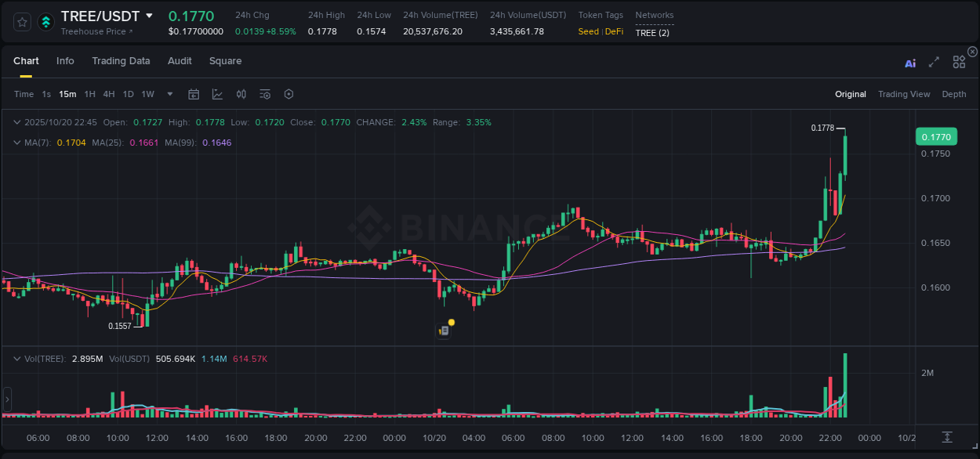Image resolution: width=980 pixels, height=459 pixels.
Task: Click the 0.1770 price tag on chart
Action: [937, 136]
